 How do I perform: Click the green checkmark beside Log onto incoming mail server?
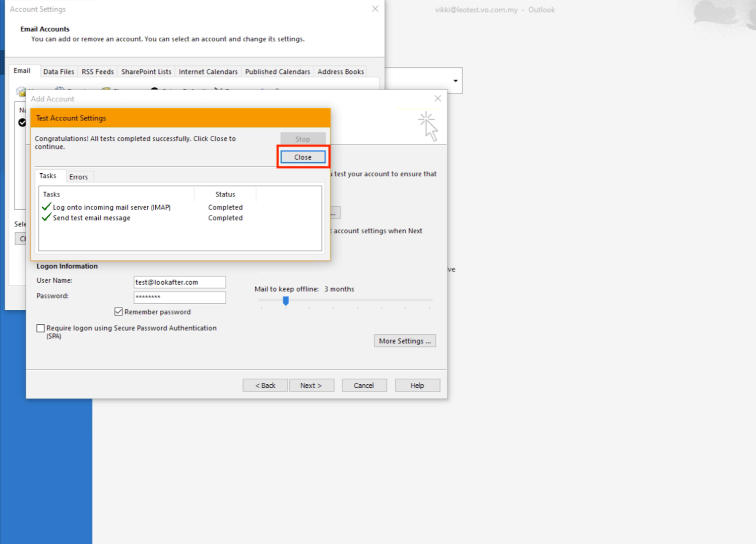[x=46, y=207]
